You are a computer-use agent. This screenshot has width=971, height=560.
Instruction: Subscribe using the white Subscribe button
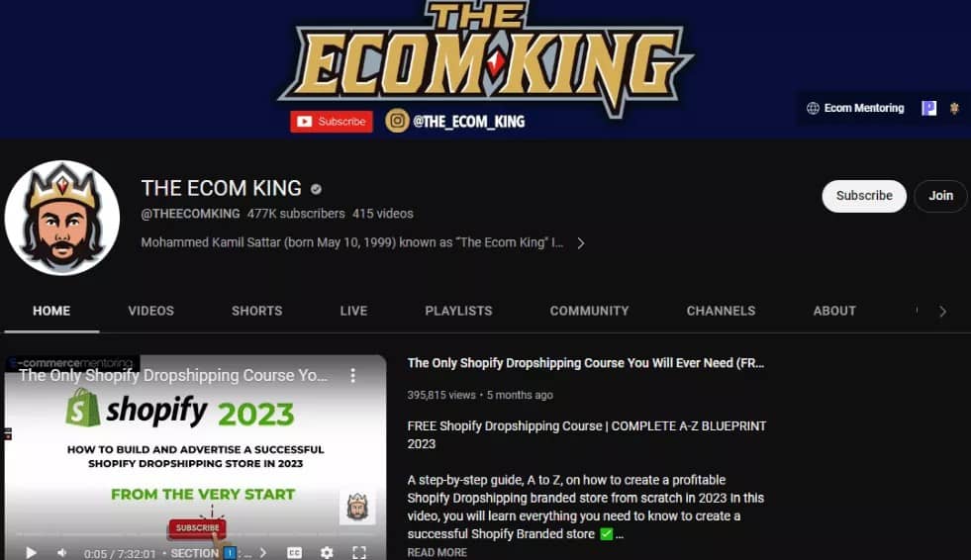coord(864,196)
